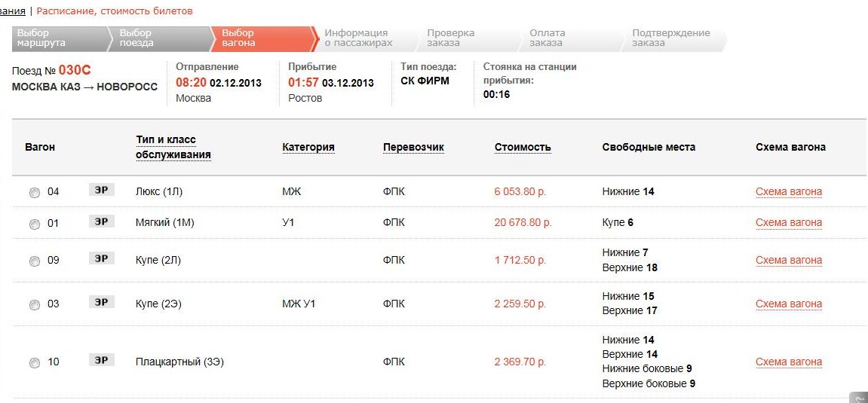This screenshot has width=868, height=403.
Task: Select wagon 04 Люкс radio button
Action: pyautogui.click(x=35, y=193)
